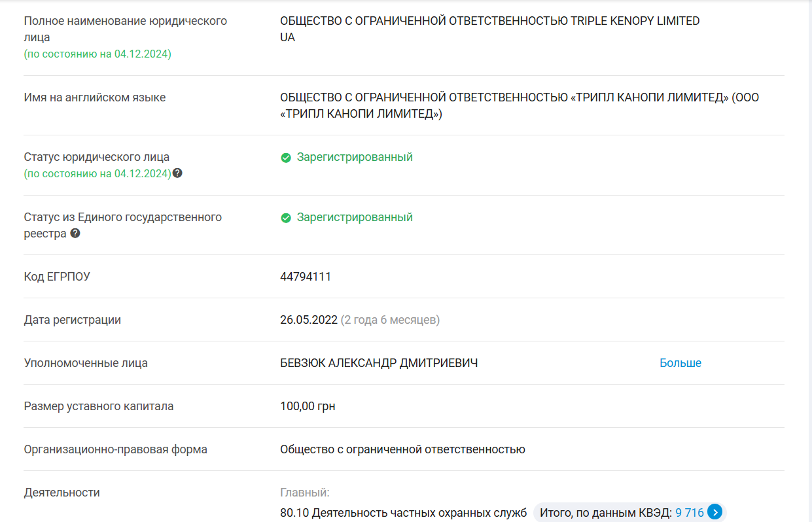Click help icon beside legal entity status date
812x522 pixels.
177,173
